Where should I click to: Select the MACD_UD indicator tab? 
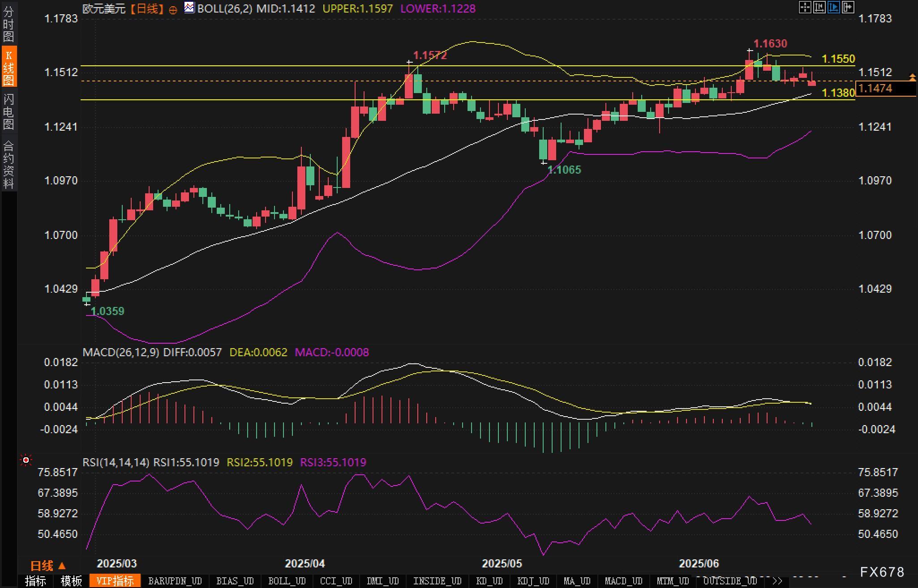pyautogui.click(x=623, y=581)
